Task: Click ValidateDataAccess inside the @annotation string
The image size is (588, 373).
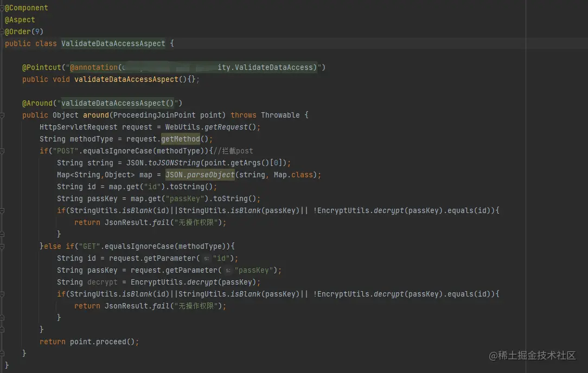Action: (x=274, y=67)
